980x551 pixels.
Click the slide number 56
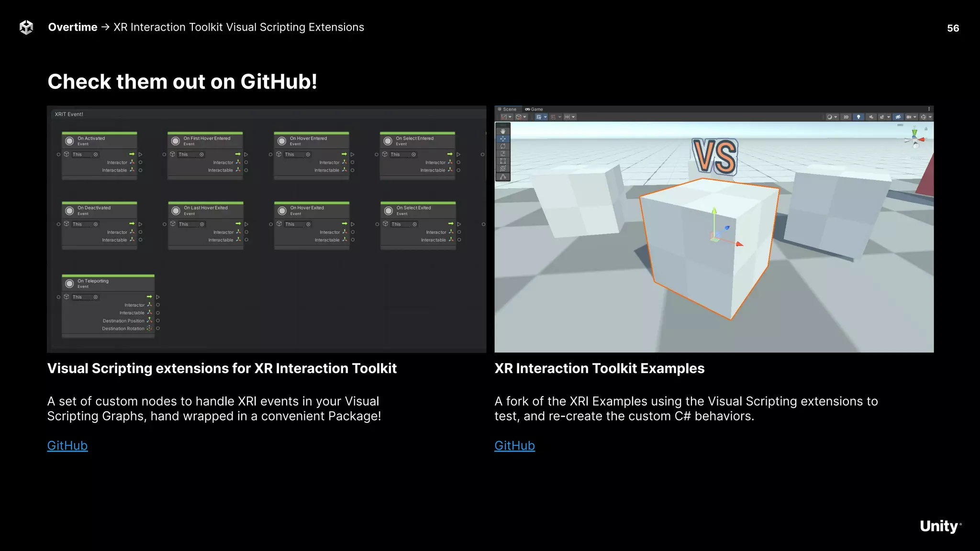click(x=953, y=28)
